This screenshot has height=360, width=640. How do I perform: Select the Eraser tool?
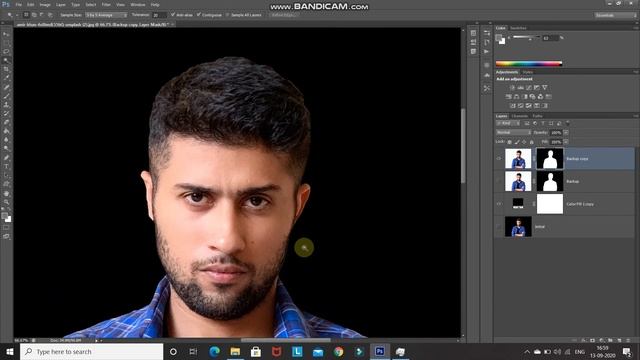[x=6, y=122]
